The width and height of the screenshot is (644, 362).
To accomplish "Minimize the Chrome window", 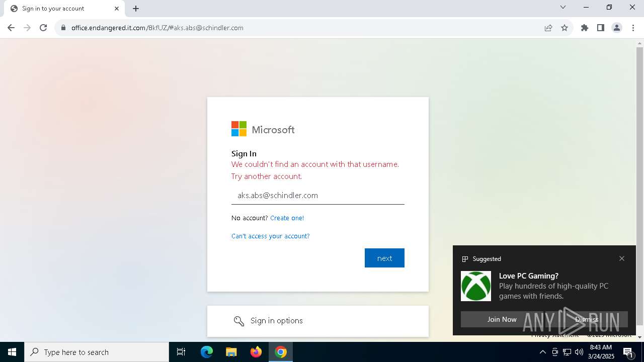I will click(586, 7).
